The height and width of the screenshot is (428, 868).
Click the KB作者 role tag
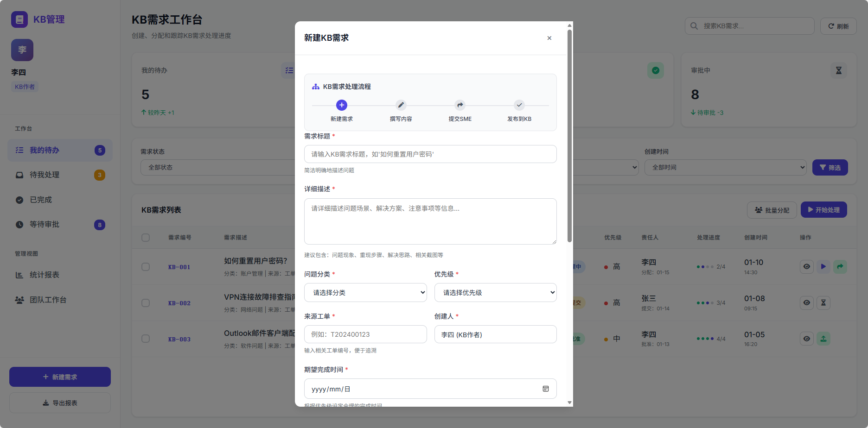pyautogui.click(x=25, y=87)
